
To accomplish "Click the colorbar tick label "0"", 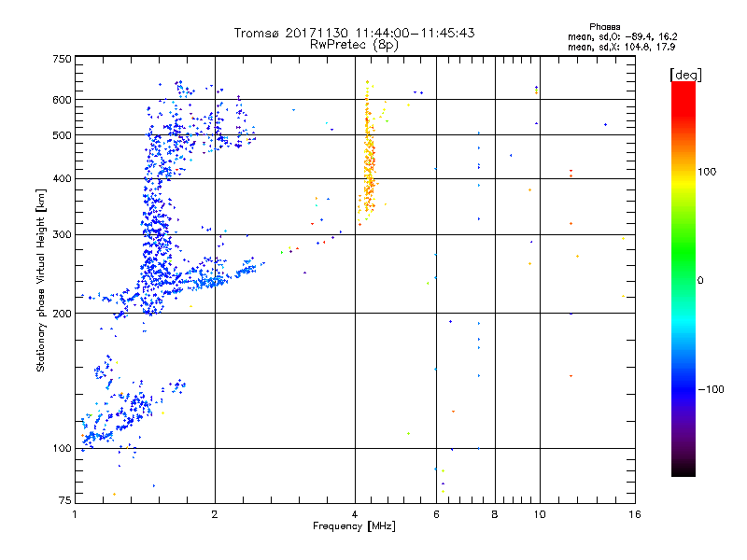I will (x=700, y=280).
